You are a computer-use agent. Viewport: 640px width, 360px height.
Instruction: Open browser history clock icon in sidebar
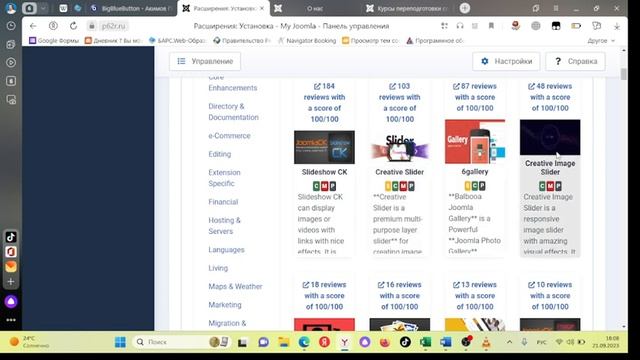coord(11,26)
